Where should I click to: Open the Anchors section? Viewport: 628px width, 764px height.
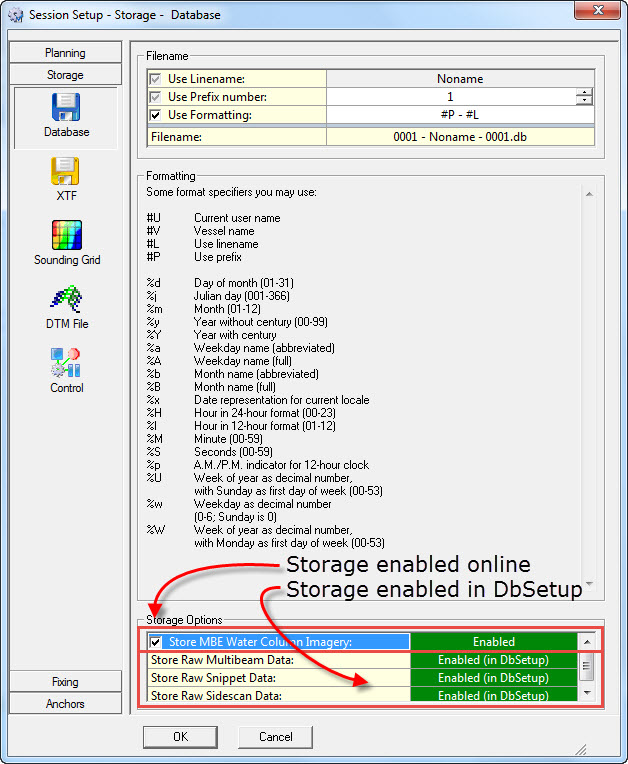[65, 704]
